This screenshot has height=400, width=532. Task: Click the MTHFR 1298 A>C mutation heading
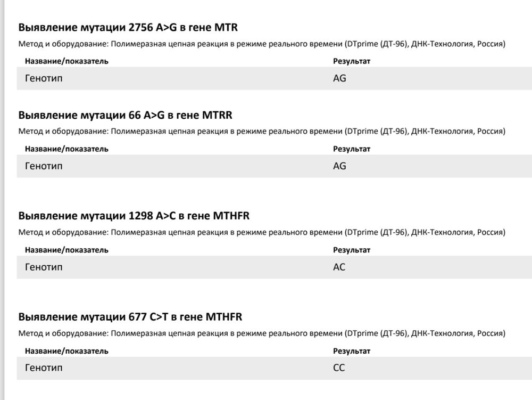coord(134,216)
